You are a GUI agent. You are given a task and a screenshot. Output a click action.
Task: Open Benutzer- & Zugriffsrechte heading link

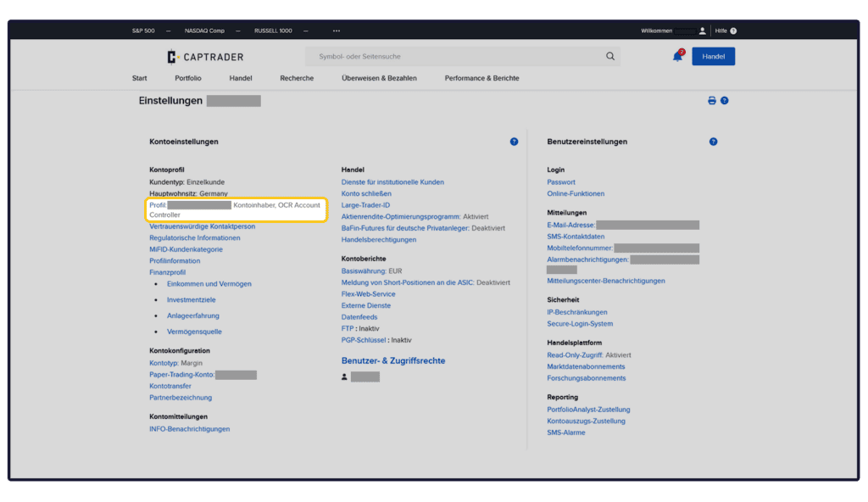click(393, 360)
